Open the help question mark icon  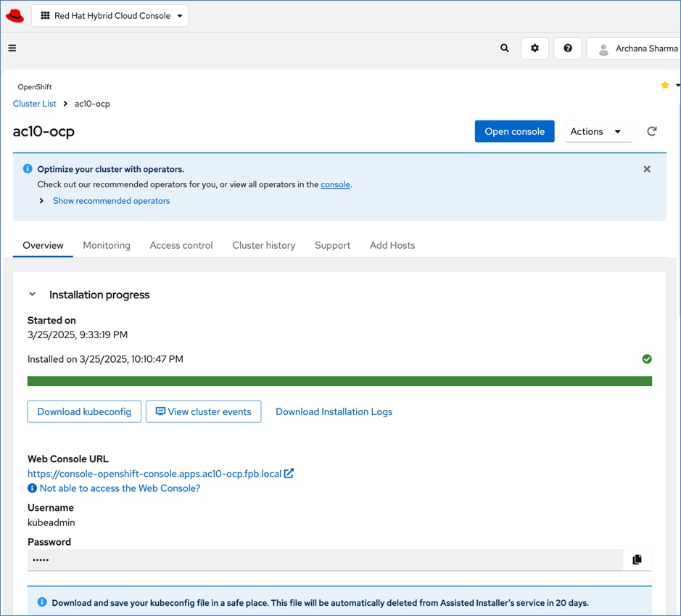pos(568,48)
